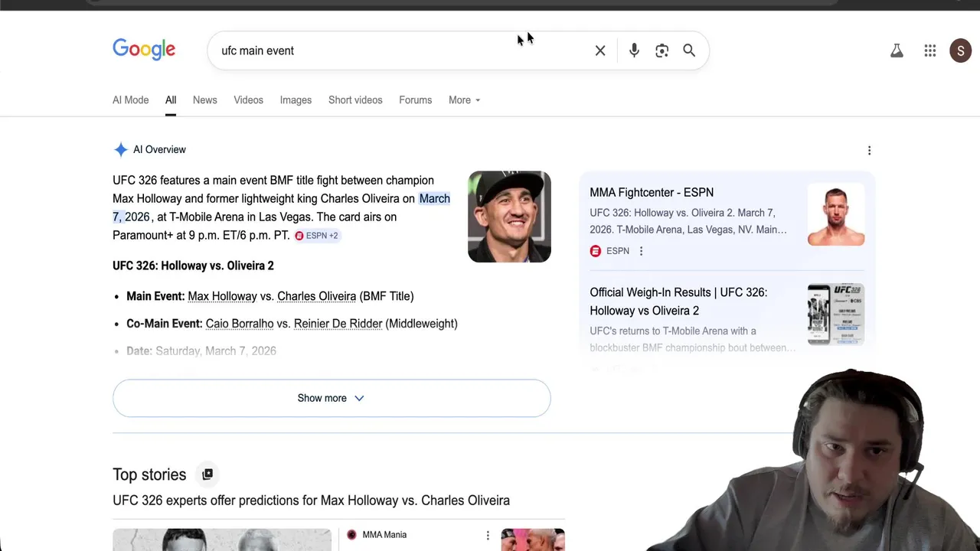Open MMA Fightcenter - ESPN result
This screenshot has height=551, width=980.
(x=652, y=193)
